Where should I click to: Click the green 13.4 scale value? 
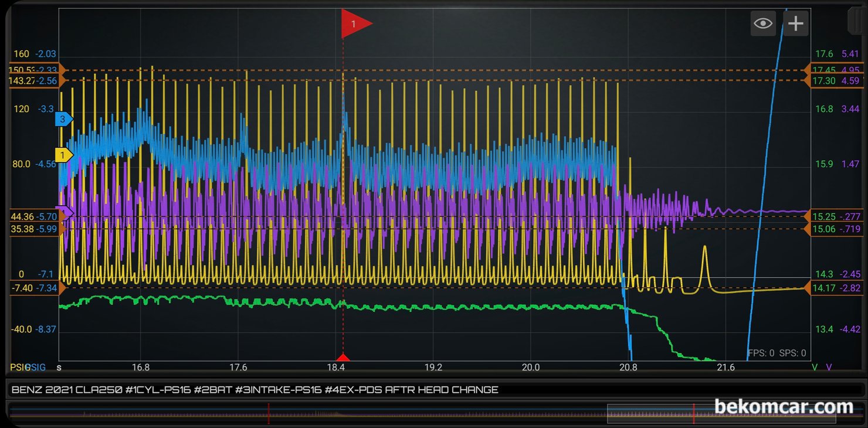824,330
